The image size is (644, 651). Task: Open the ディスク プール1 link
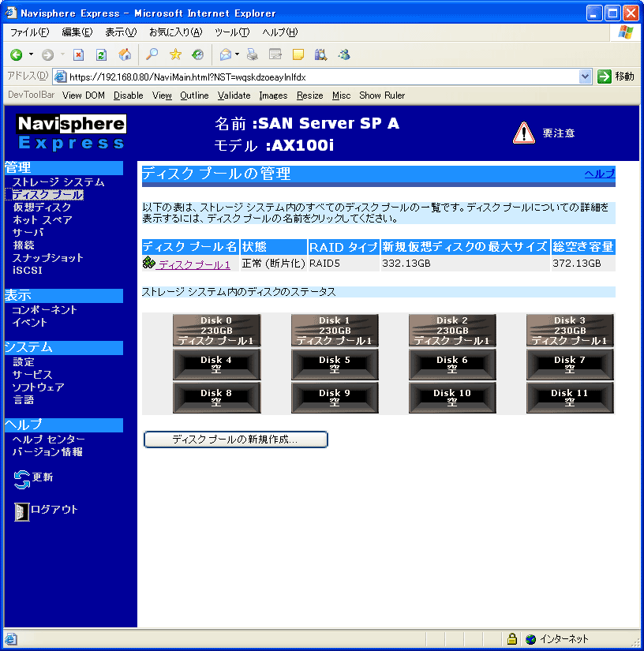tap(194, 265)
